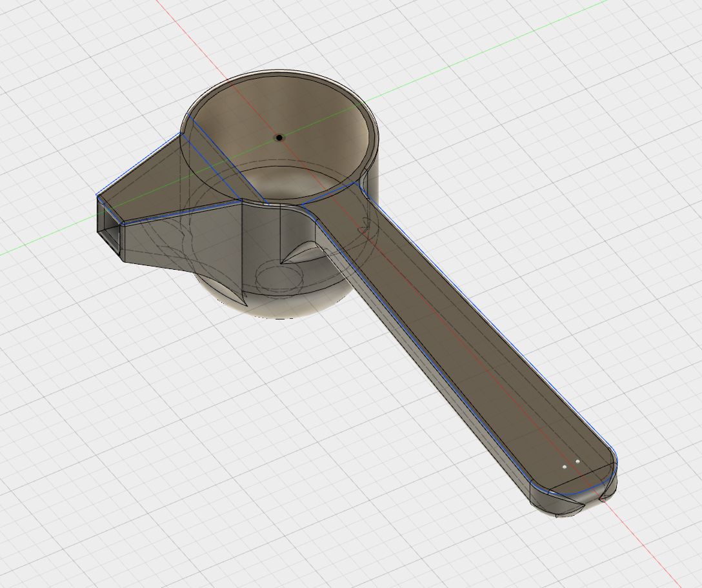Select the black origin point inside the cup
The height and width of the screenshot is (588, 702).
[279, 137]
